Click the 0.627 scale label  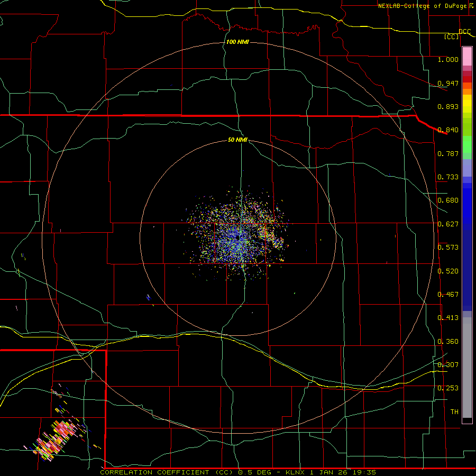point(448,224)
